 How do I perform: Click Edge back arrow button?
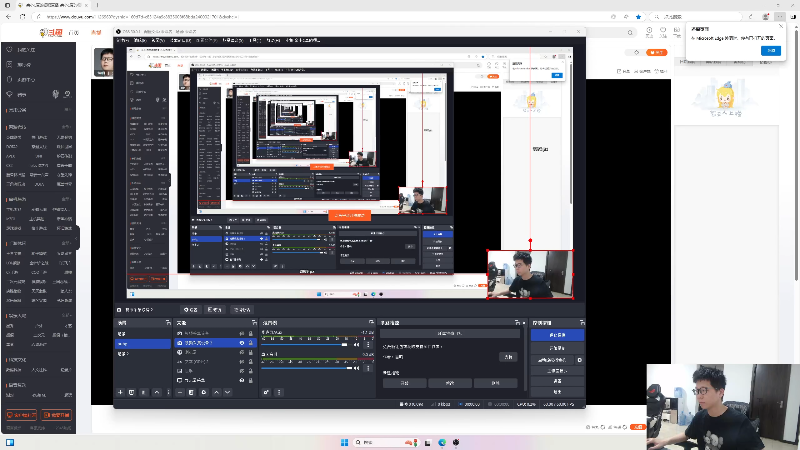(9, 17)
